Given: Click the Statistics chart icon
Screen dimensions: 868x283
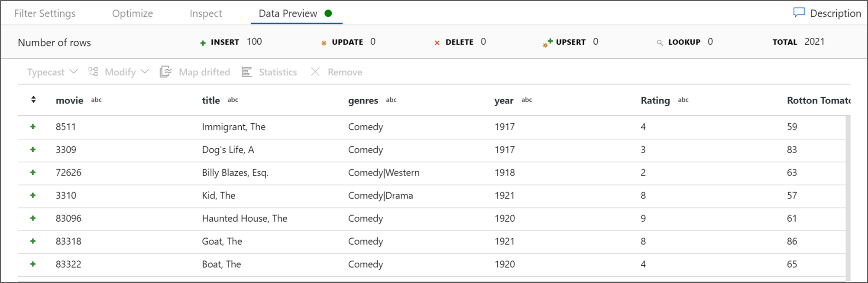Looking at the screenshot, I should tap(247, 72).
